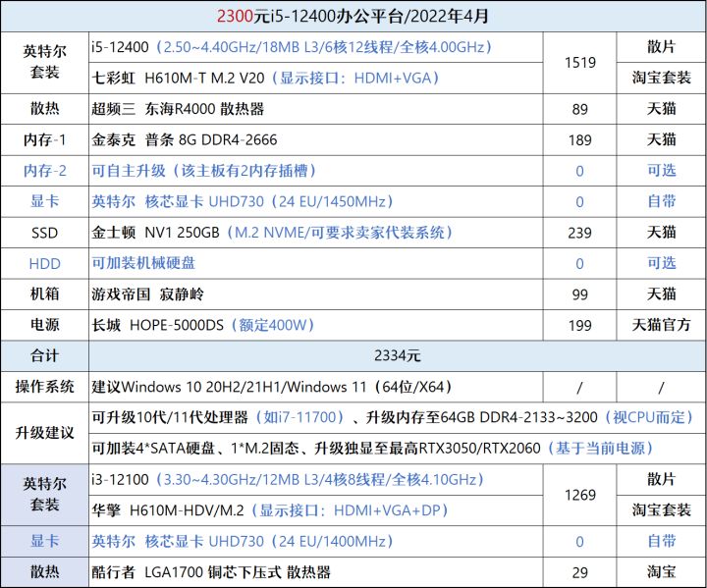The image size is (707, 588).
Task: Click the 七彩虹 H610M-T M.2 V20 motherboard cell
Action: (x=315, y=78)
